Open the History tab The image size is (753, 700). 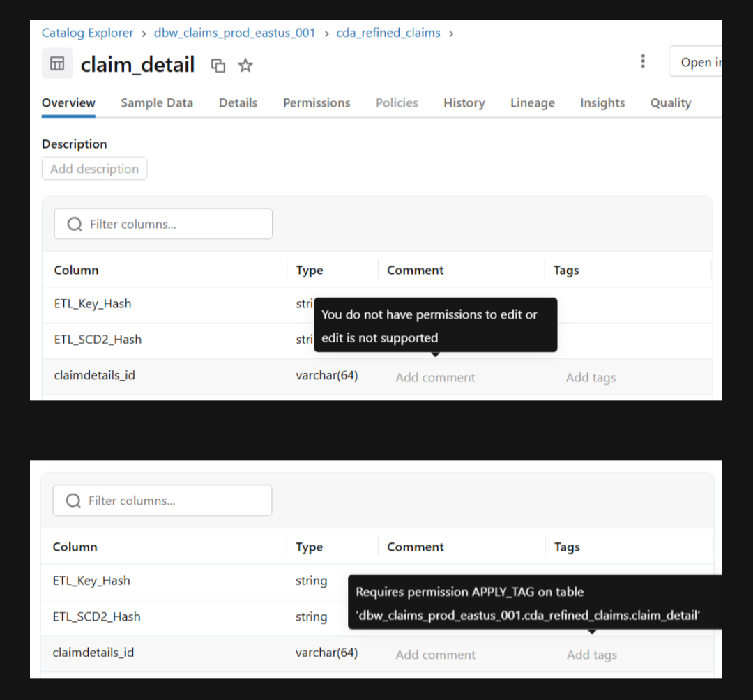point(464,102)
